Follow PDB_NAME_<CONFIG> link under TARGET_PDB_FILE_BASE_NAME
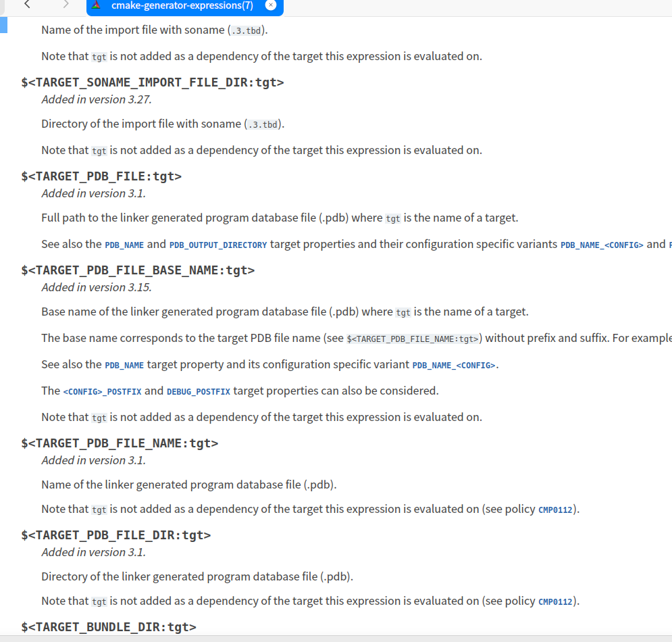 coord(453,365)
